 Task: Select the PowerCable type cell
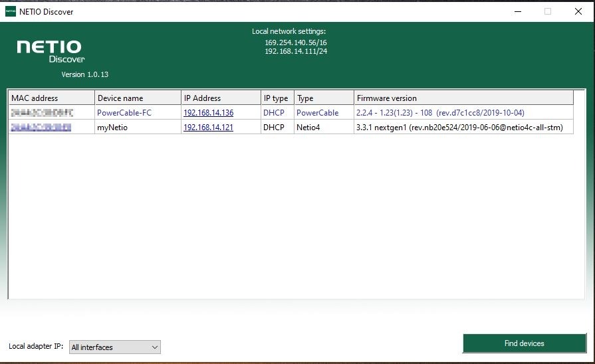(x=324, y=113)
